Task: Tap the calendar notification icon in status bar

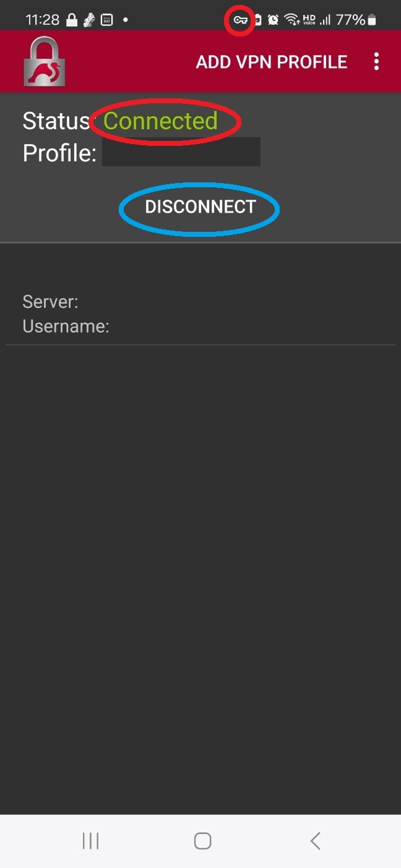Action: 106,20
